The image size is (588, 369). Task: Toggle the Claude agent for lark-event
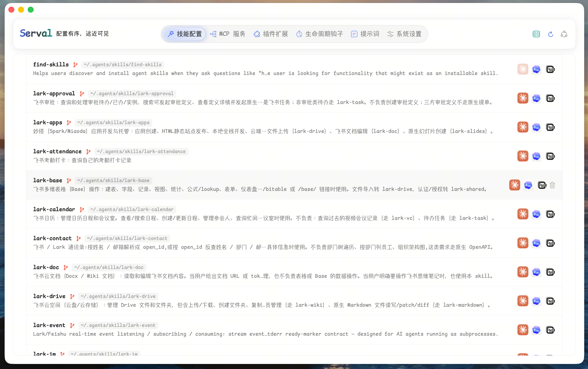pyautogui.click(x=523, y=330)
